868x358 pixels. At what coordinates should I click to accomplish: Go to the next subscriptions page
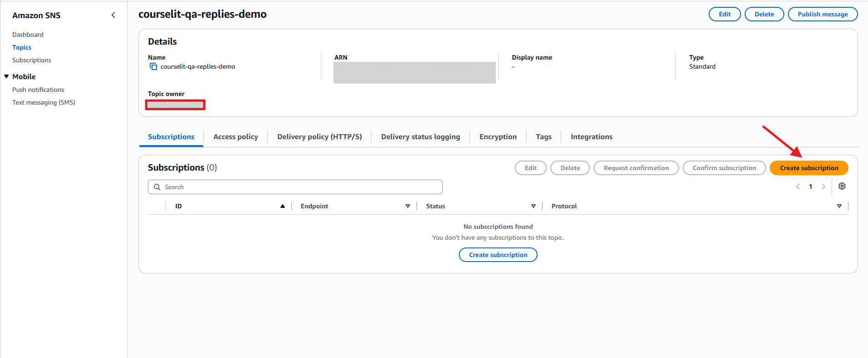[823, 187]
